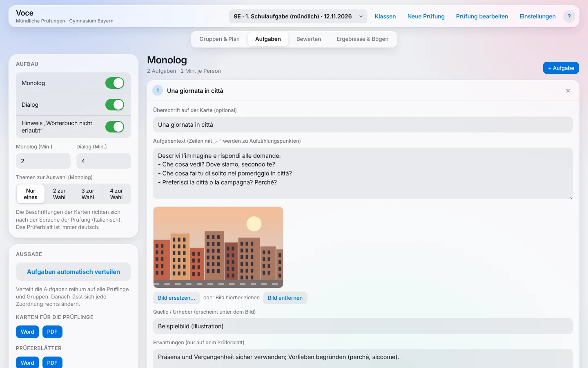Choose "3 zur Wahl" option
The height and width of the screenshot is (368, 588).
click(88, 194)
